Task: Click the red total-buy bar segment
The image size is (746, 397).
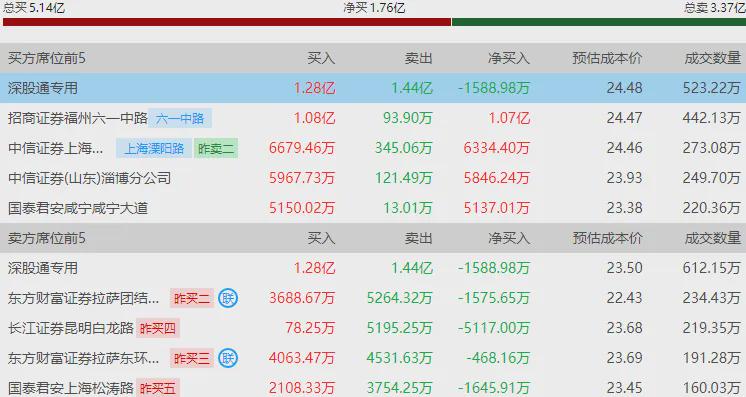Action: [x=227, y=22]
